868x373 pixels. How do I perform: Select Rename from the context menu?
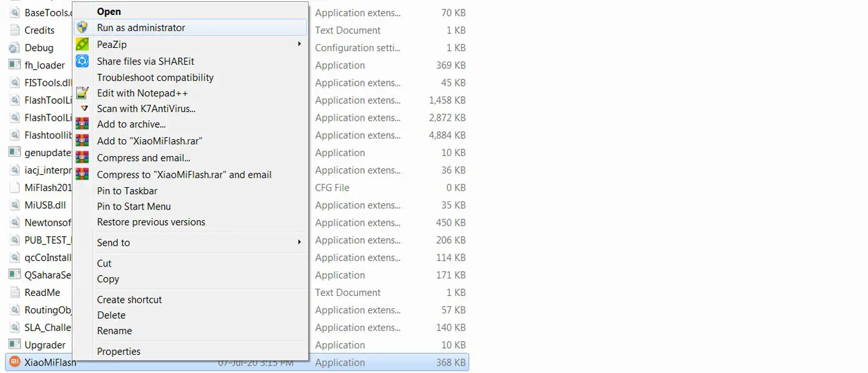[114, 331]
